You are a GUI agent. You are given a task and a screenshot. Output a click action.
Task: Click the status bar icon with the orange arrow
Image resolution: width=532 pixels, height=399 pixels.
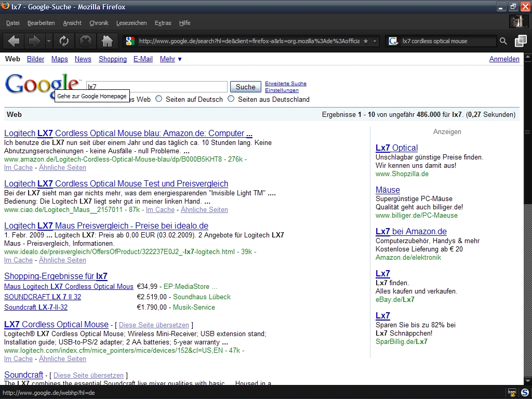(512, 393)
